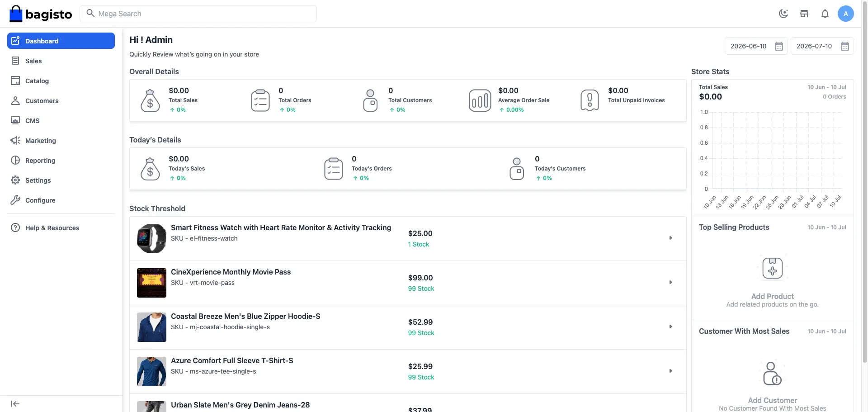This screenshot has height=412, width=868.
Task: Open the CMS menu item
Action: [61, 120]
